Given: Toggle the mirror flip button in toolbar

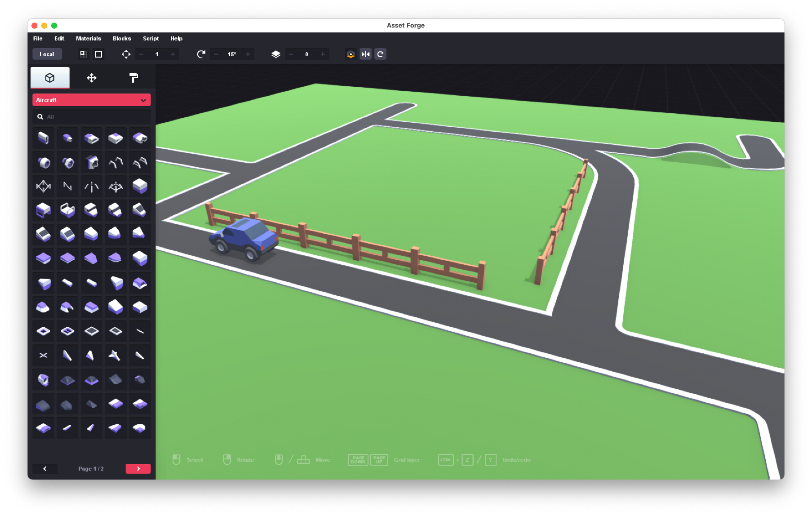Looking at the screenshot, I should (366, 54).
